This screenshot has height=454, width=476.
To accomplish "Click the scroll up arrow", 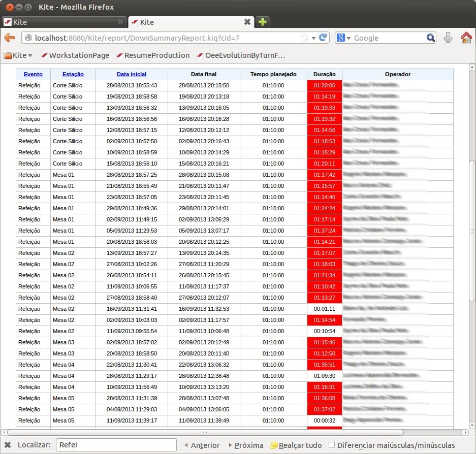I will click(472, 67).
